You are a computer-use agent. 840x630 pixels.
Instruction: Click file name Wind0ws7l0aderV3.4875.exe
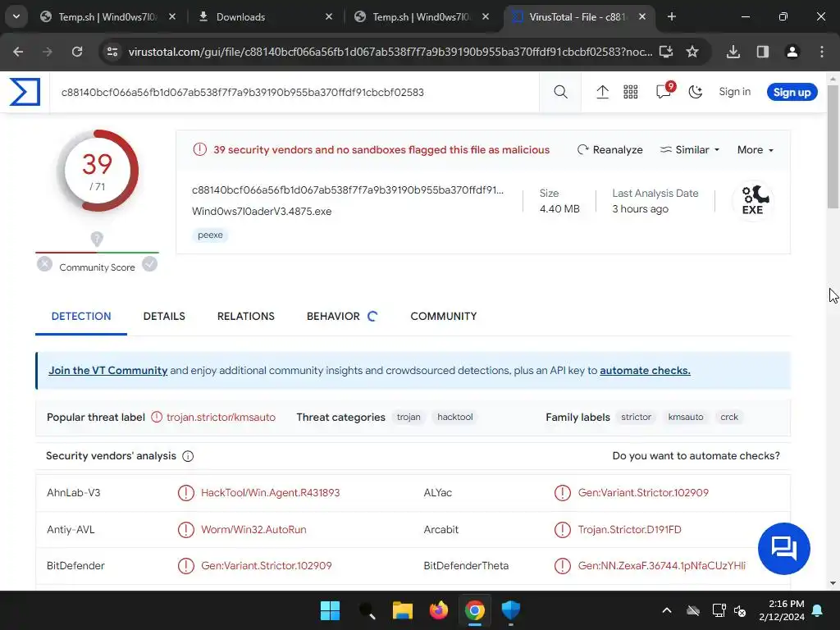[262, 211]
